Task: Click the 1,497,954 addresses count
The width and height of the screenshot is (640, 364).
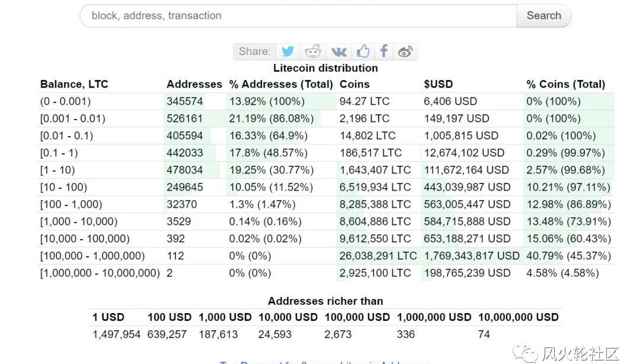Action: point(116,334)
